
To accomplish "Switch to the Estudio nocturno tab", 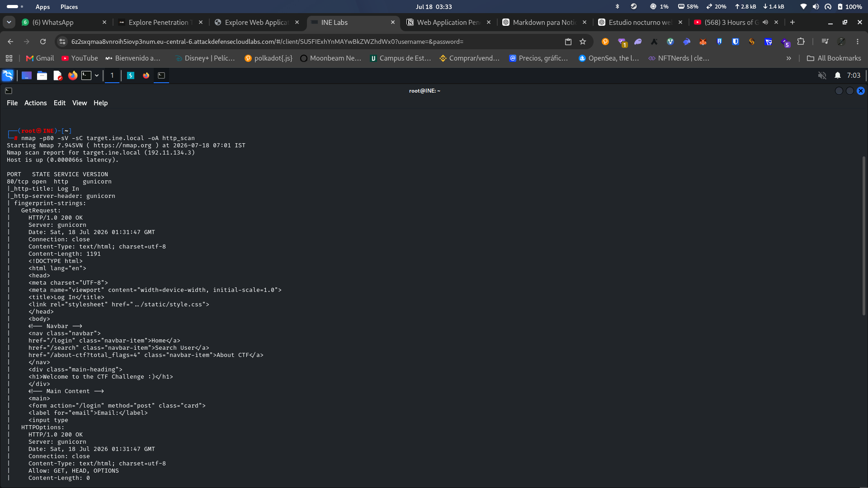I will click(x=640, y=22).
